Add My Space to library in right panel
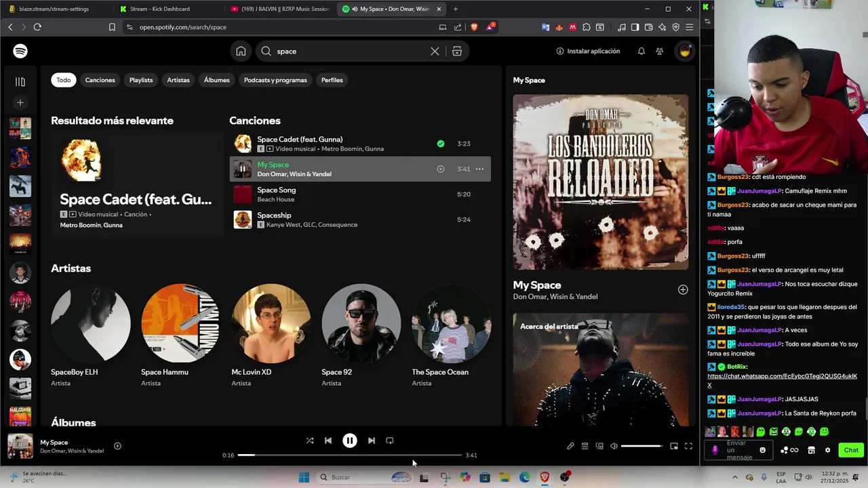Viewport: 868px width, 488px height. (683, 289)
